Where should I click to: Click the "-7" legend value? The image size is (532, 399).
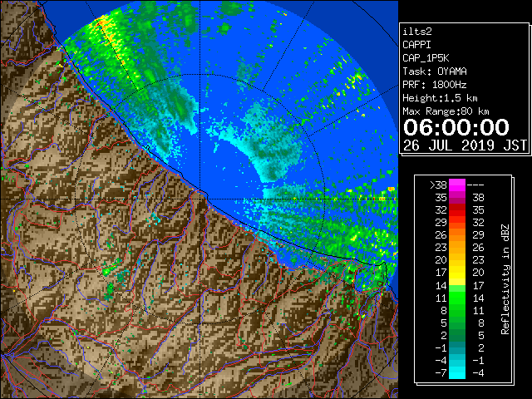tap(441, 373)
